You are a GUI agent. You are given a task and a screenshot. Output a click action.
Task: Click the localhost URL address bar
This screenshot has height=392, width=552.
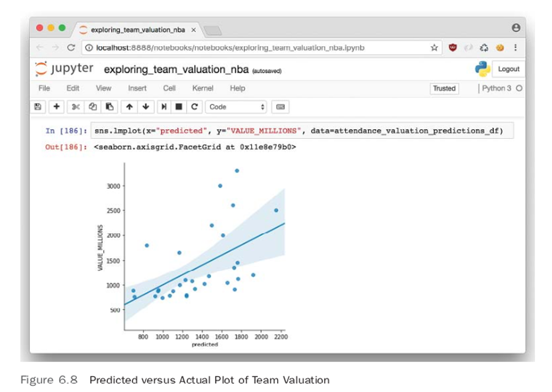coord(230,48)
